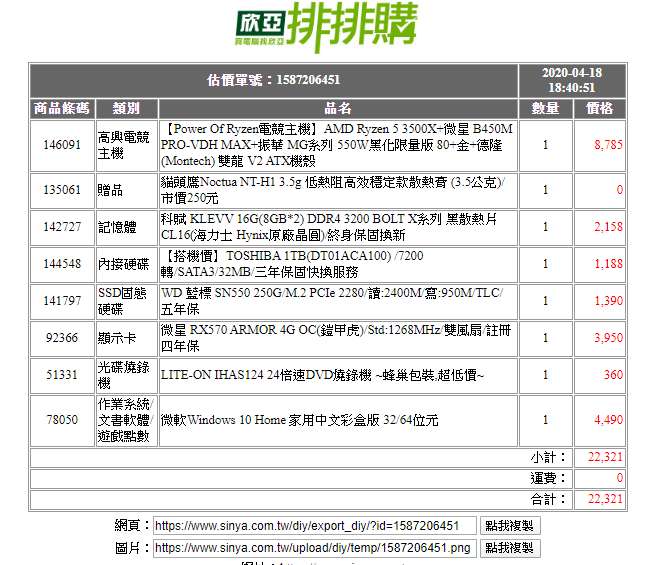
Task: Select product barcode 92366
Action: [62, 337]
